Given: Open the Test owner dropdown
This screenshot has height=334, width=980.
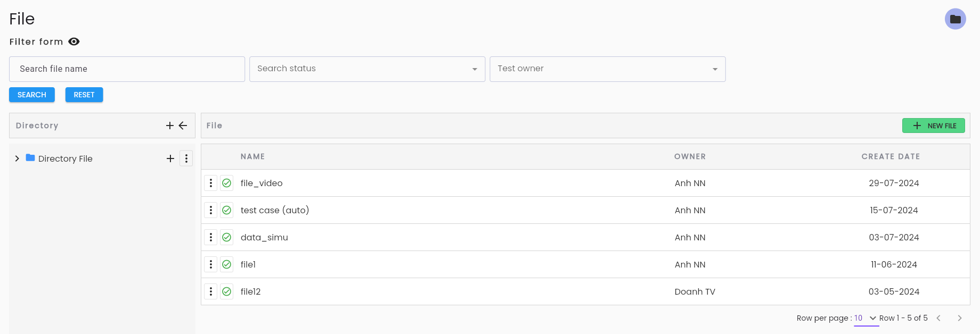Looking at the screenshot, I should 608,69.
